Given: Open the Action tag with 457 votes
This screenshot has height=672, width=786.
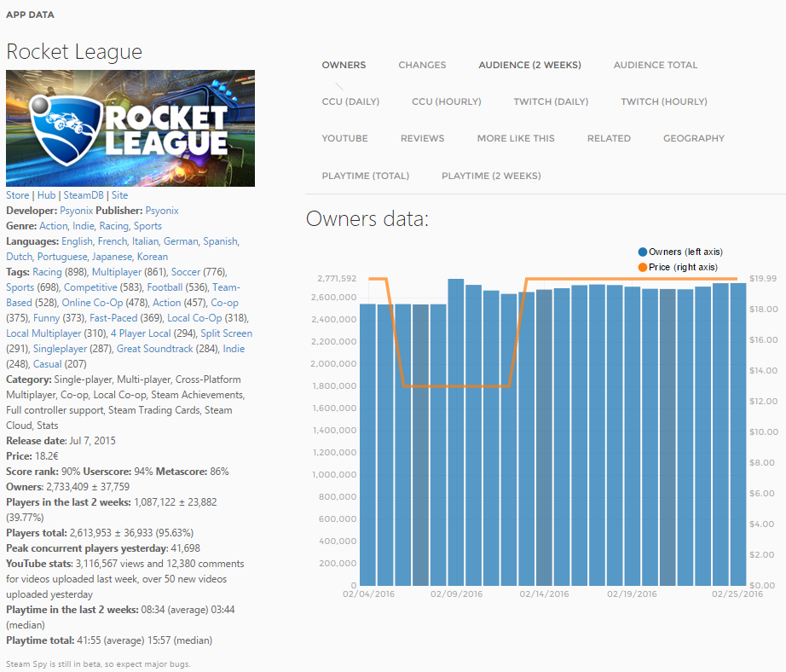Looking at the screenshot, I should pyautogui.click(x=166, y=303).
